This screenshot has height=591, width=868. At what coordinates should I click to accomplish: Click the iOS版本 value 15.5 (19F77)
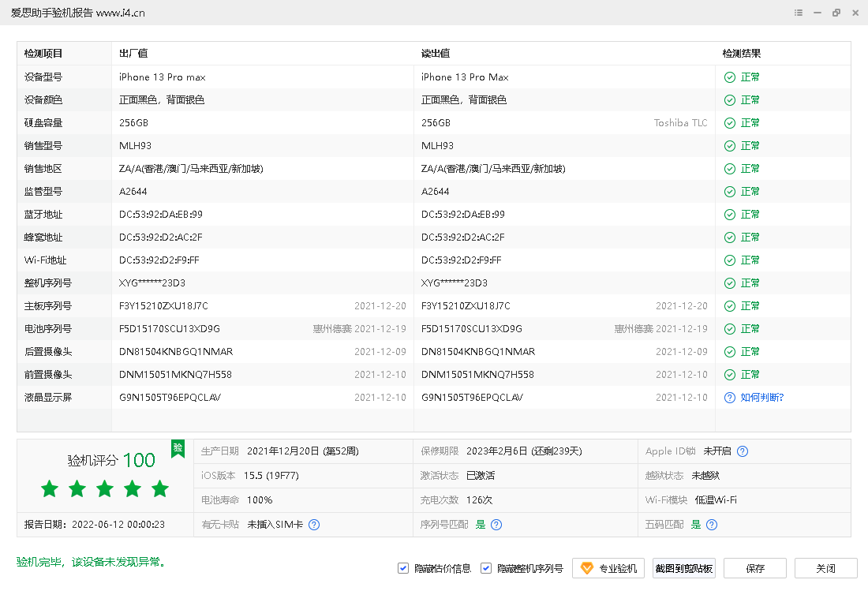[271, 475]
